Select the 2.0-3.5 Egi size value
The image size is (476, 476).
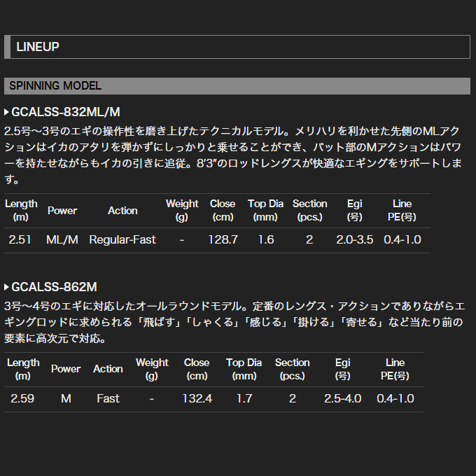(353, 239)
